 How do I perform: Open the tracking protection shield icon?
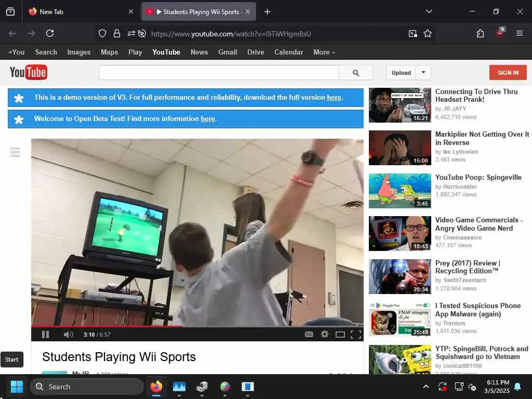coord(102,33)
